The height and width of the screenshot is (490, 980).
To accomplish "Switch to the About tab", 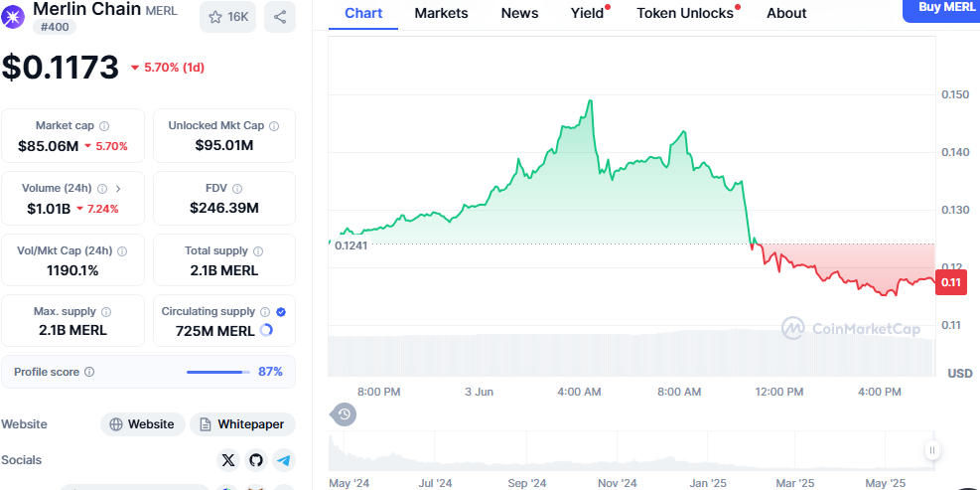I will (x=786, y=13).
